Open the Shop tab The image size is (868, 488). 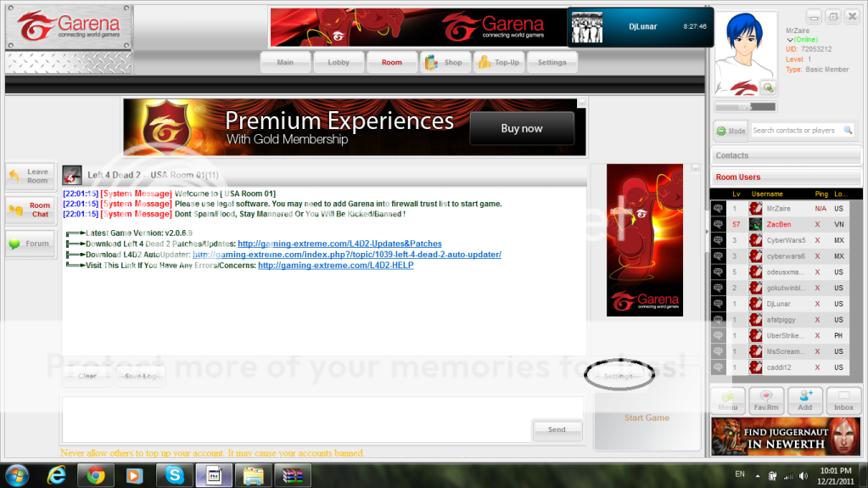(445, 62)
